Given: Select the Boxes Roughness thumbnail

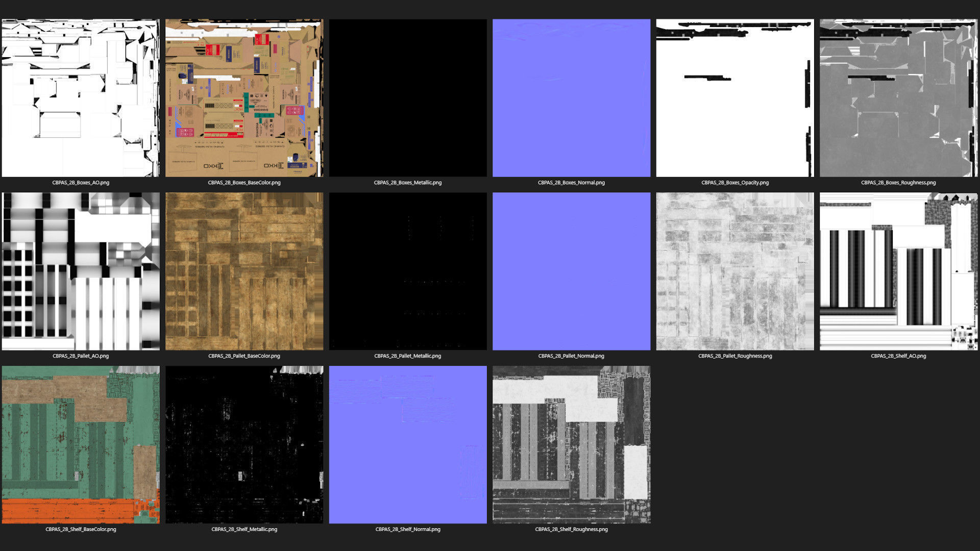Looking at the screenshot, I should (898, 98).
